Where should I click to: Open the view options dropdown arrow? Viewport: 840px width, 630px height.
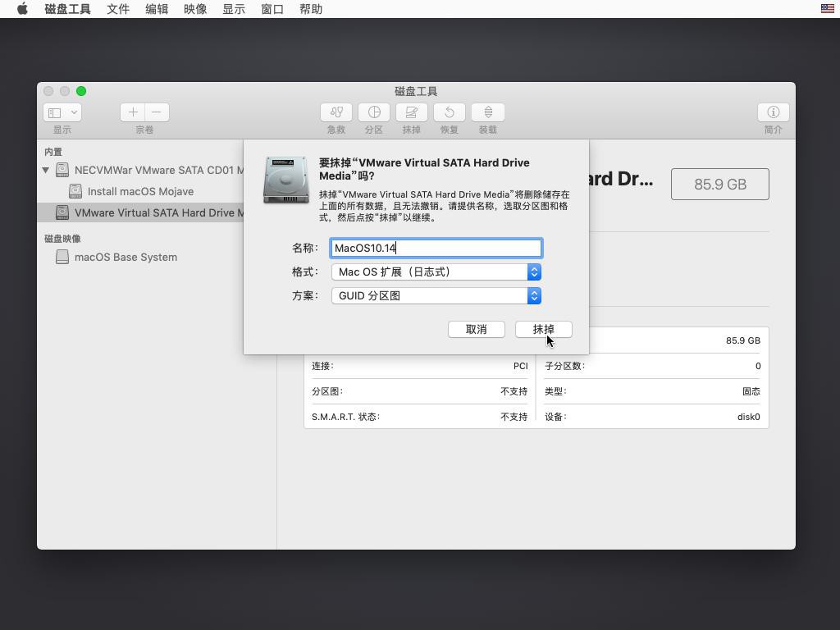pos(75,112)
